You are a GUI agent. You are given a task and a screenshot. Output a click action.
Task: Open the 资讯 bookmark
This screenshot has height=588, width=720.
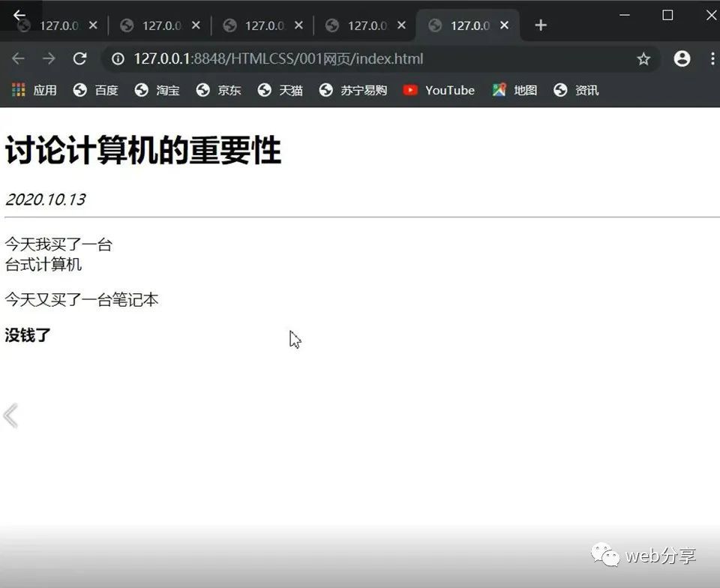[x=576, y=90]
